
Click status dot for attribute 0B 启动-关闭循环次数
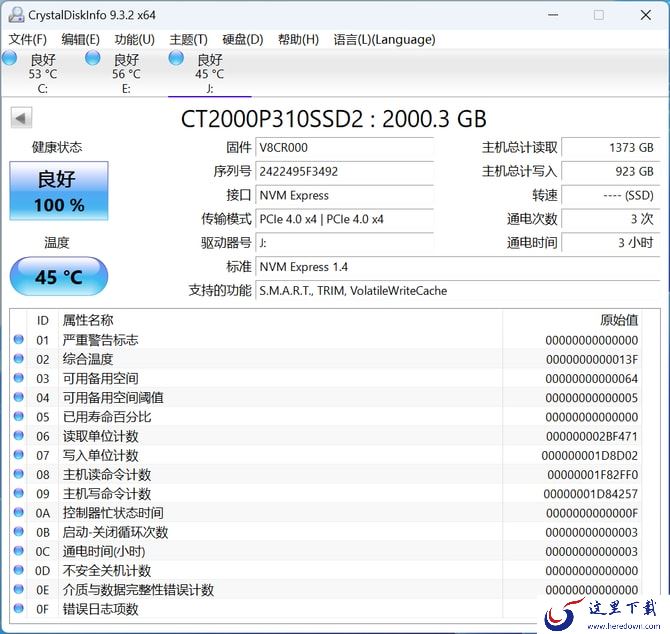coord(18,531)
